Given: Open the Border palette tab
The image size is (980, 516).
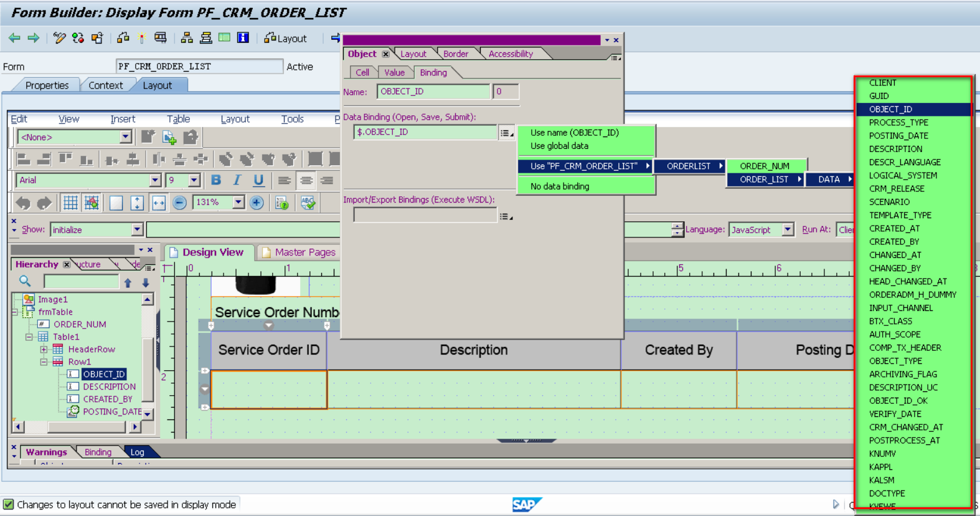Looking at the screenshot, I should (456, 54).
